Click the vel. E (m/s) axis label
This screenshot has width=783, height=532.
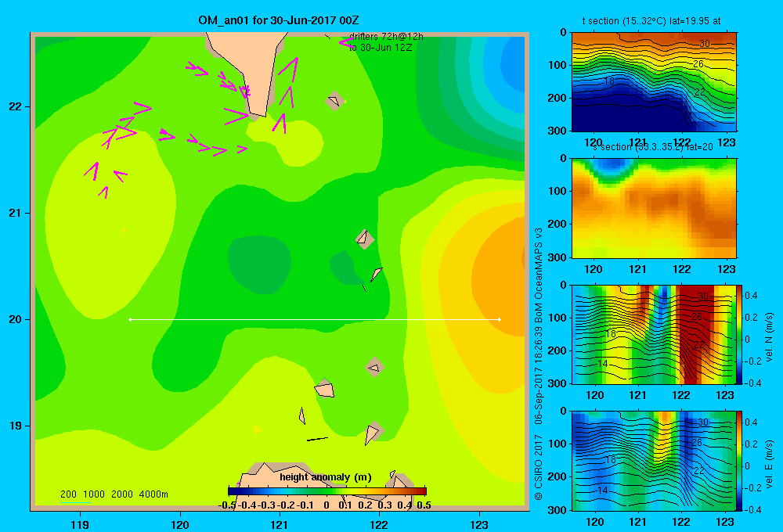[770, 464]
